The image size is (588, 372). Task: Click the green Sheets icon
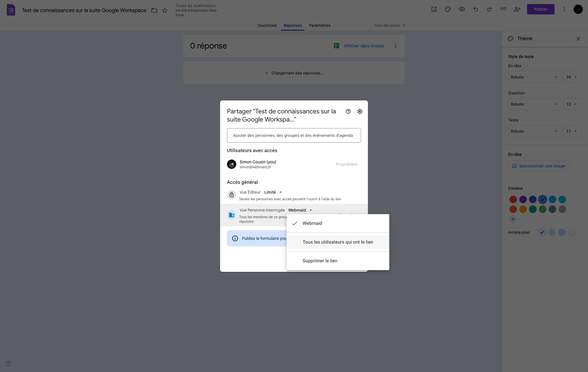pyautogui.click(x=336, y=46)
